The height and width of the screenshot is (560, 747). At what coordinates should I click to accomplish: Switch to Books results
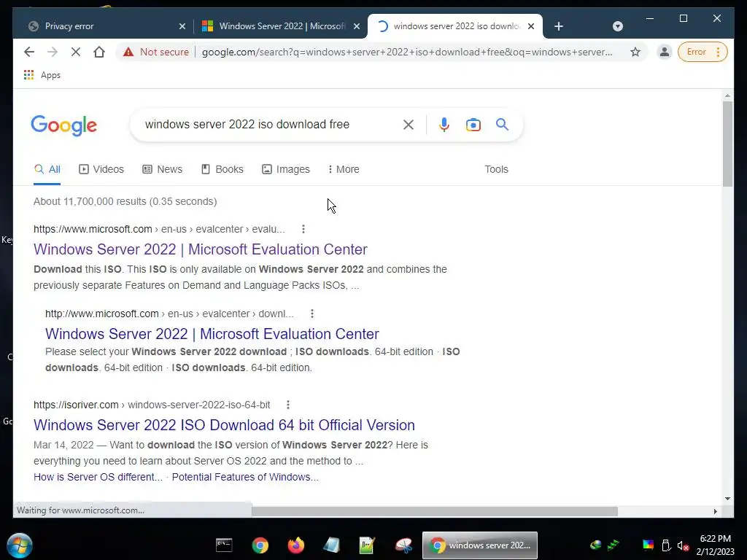(222, 169)
